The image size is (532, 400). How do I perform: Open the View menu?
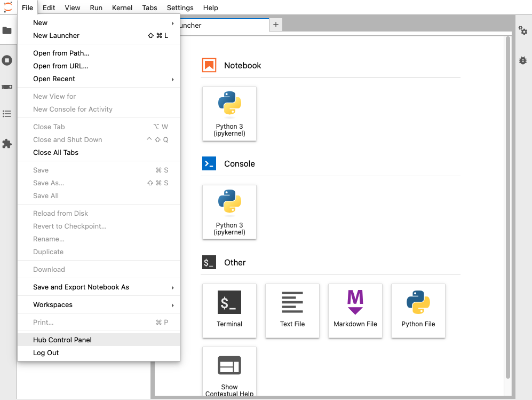pos(72,7)
